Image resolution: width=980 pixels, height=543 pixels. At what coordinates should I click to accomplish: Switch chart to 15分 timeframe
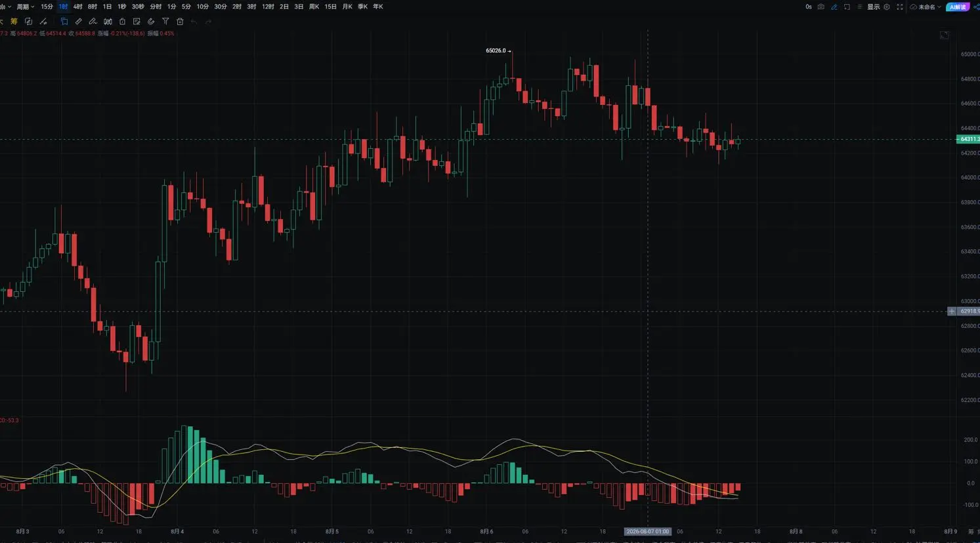(x=47, y=7)
